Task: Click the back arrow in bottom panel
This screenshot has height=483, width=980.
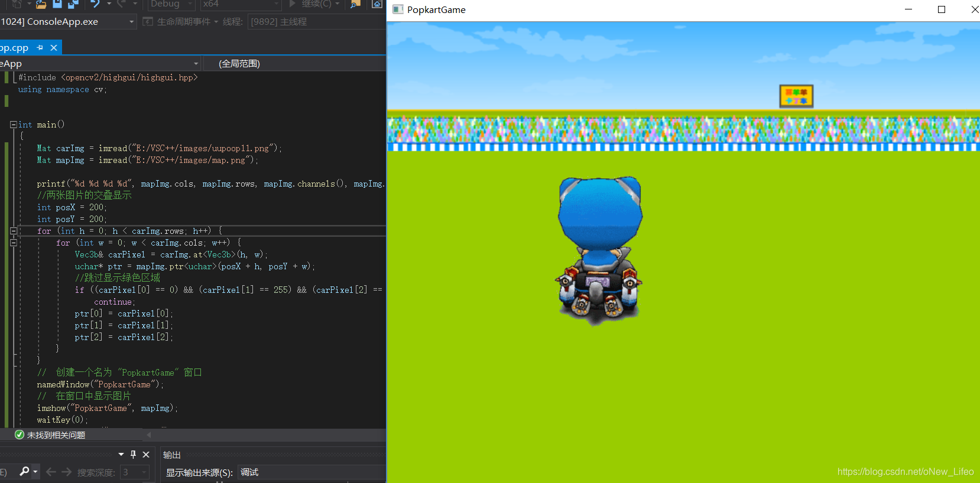Action: click(51, 472)
